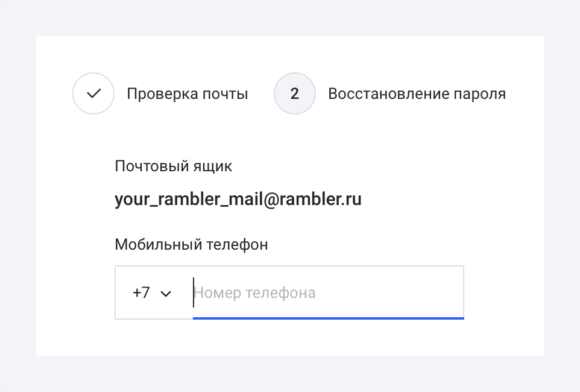Click the text cursor in phone field
This screenshot has width=580, height=392.
click(x=193, y=292)
